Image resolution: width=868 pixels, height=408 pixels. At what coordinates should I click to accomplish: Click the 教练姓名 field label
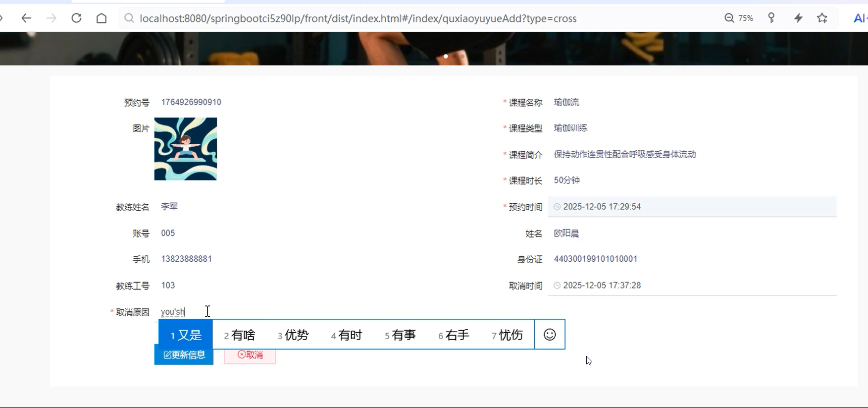(133, 207)
